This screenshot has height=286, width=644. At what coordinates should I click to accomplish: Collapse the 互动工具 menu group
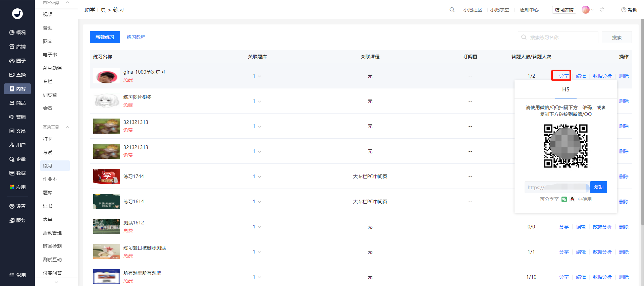pos(67,127)
